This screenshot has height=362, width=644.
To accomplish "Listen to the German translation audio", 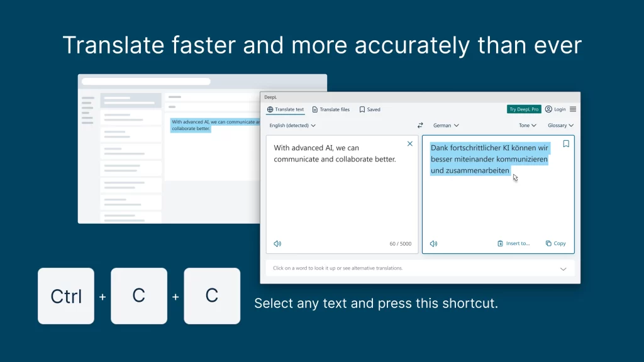I will pyautogui.click(x=433, y=244).
